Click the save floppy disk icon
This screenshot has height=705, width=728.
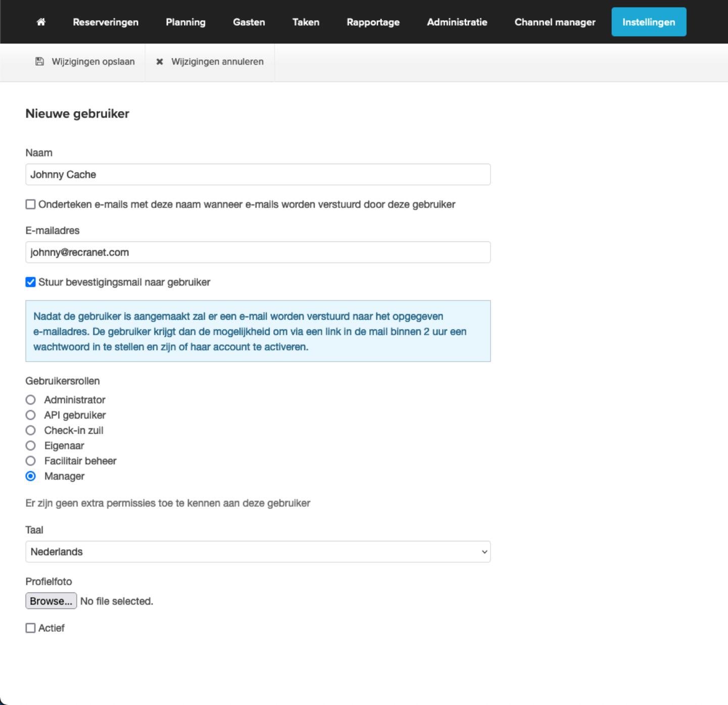[x=39, y=62]
